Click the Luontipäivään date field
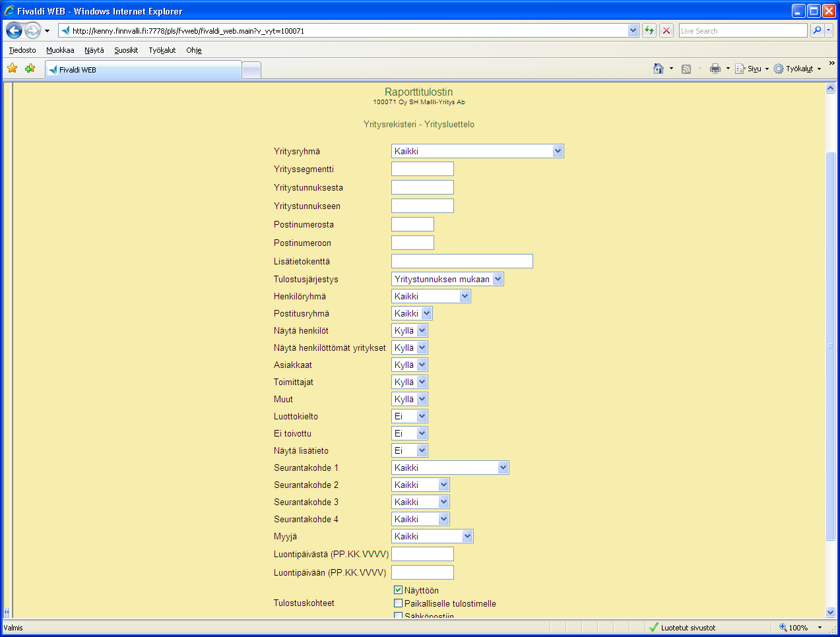Image resolution: width=840 pixels, height=637 pixels. pyautogui.click(x=422, y=572)
